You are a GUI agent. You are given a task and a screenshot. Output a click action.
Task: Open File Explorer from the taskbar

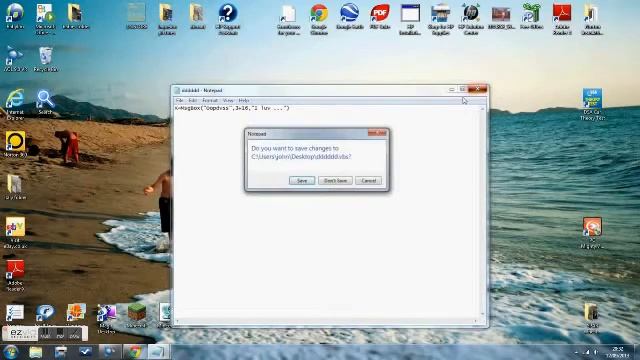36,352
